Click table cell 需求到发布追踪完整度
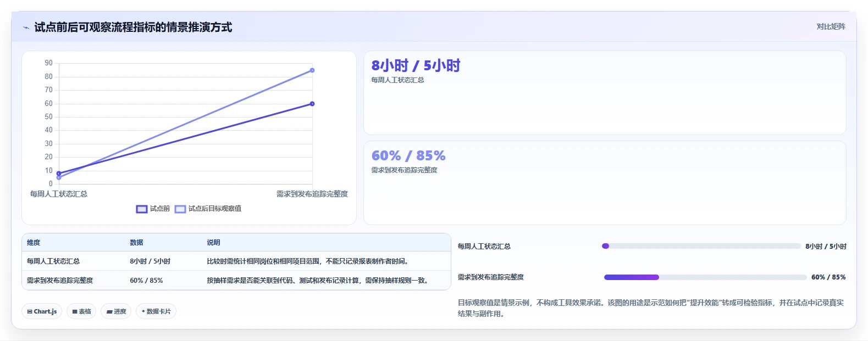Screen dimensions: 868x341 pos(60,281)
